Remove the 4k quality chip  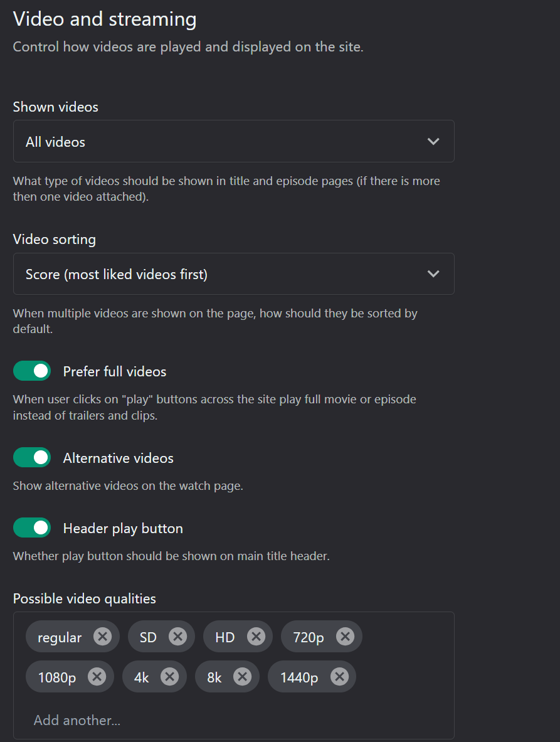(170, 677)
